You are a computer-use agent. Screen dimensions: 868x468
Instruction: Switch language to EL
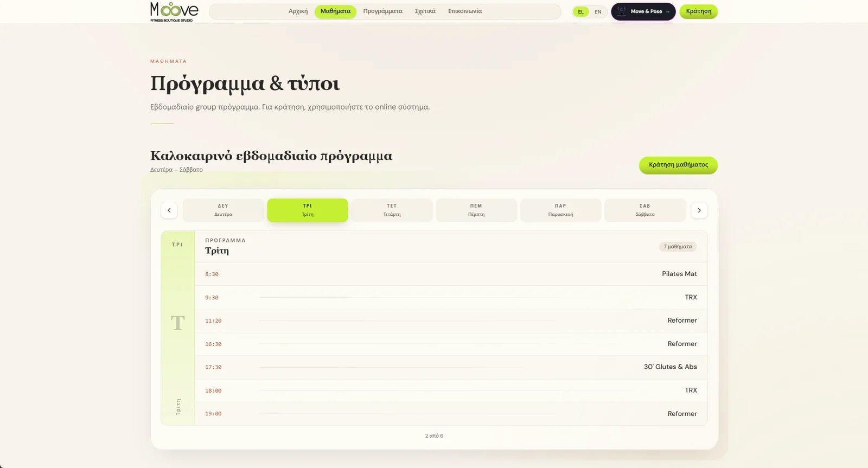click(580, 11)
